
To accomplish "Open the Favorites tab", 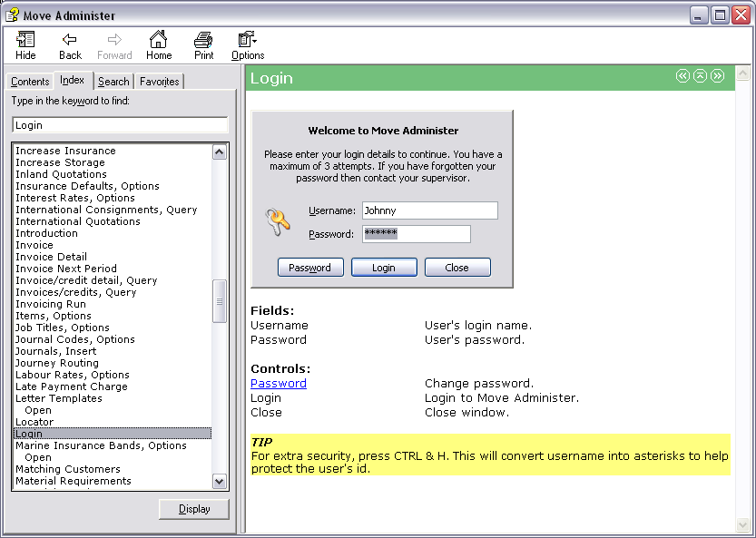I will (x=159, y=82).
